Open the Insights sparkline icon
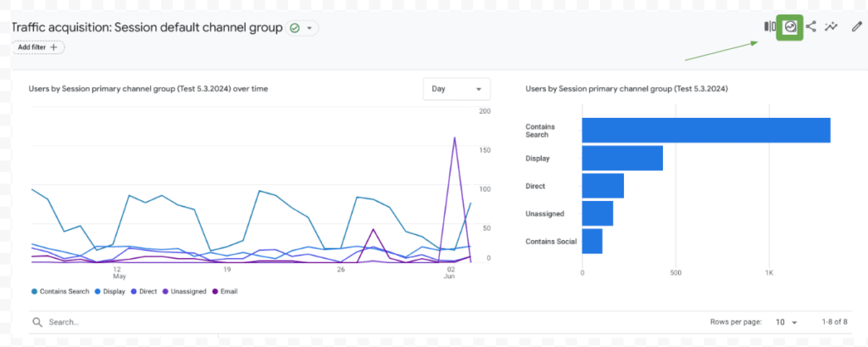868x347 pixels. [x=832, y=27]
